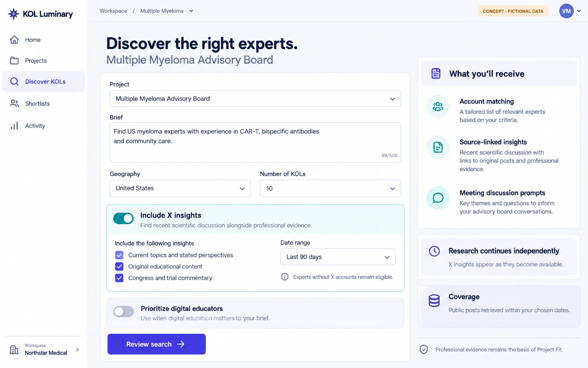Click the Activity bar chart icon
Viewport: 588px width, 368px height.
[x=14, y=126]
